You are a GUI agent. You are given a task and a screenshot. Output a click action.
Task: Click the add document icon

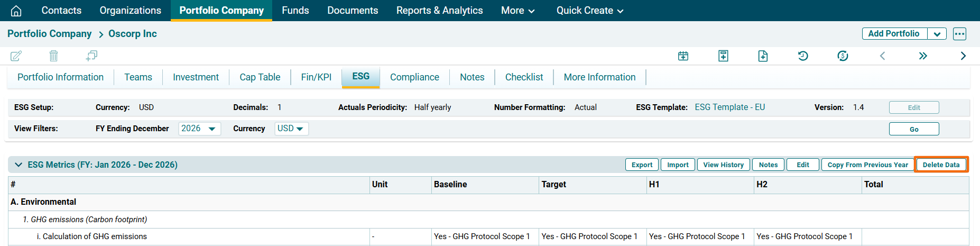click(x=763, y=56)
